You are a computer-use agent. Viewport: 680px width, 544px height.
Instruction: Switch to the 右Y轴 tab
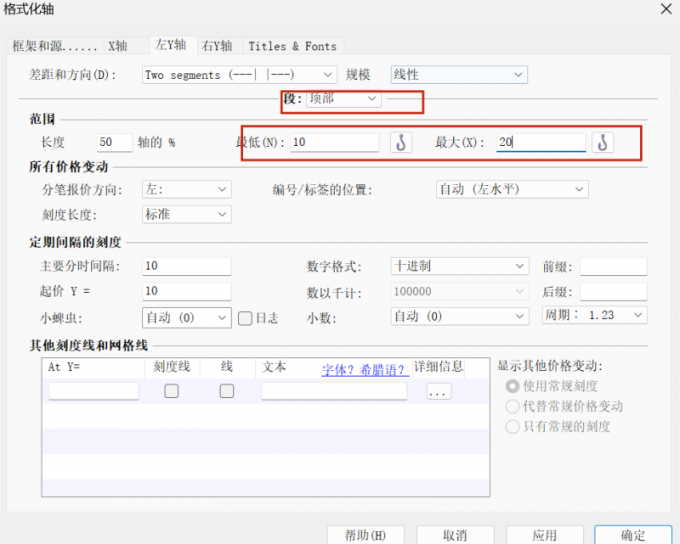[216, 46]
